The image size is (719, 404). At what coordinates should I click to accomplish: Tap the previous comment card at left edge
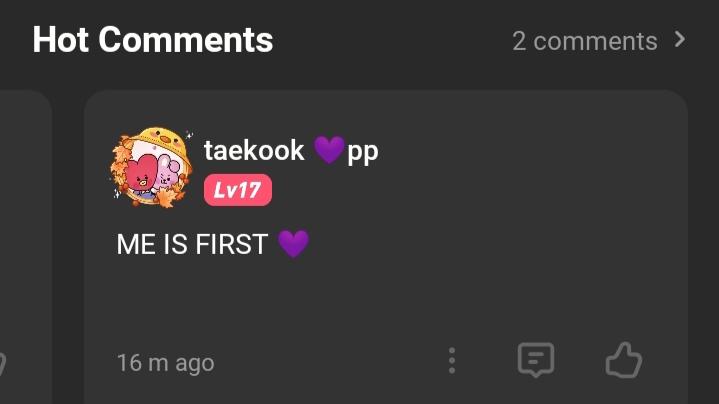pyautogui.click(x=25, y=247)
